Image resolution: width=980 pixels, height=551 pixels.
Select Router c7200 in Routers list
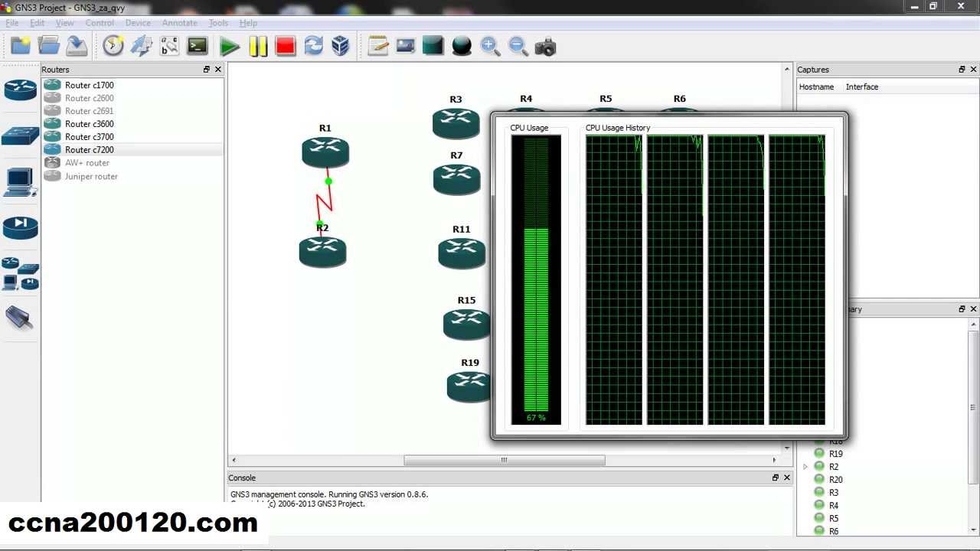tap(132, 150)
